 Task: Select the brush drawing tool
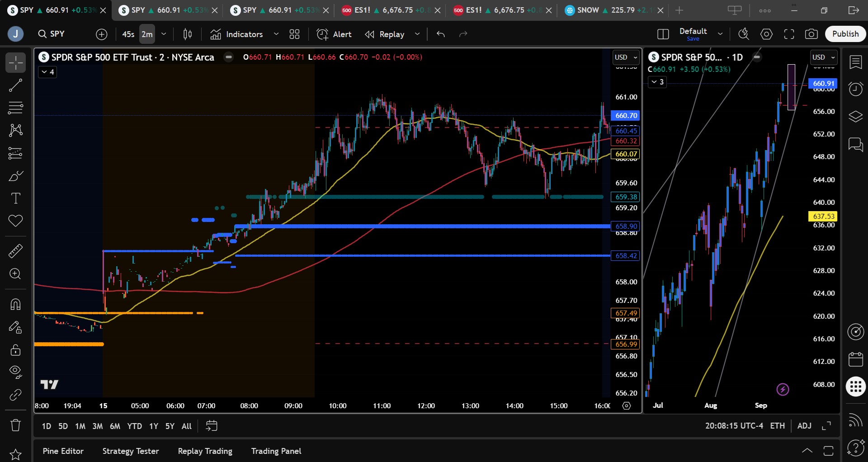(15, 176)
